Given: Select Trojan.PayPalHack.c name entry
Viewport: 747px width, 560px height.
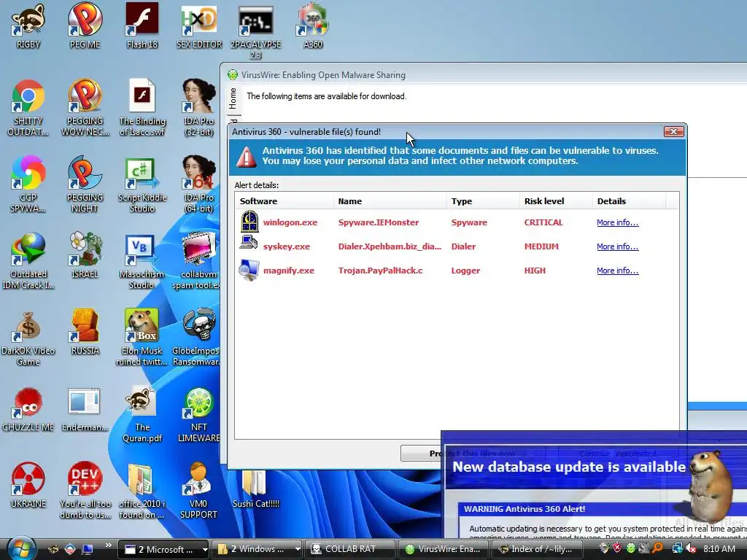Looking at the screenshot, I should click(x=380, y=271).
